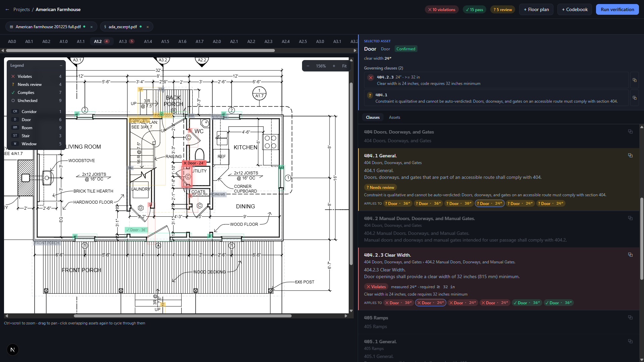Image resolution: width=644 pixels, height=362 pixels.
Task: Toggle Door asset type in legend
Action: point(36,120)
